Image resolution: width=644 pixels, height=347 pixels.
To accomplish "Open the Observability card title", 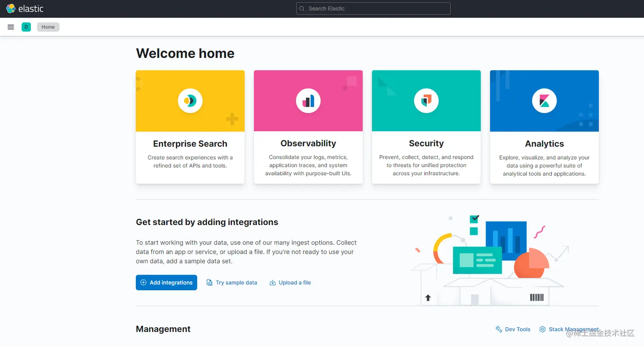I will 308,143.
